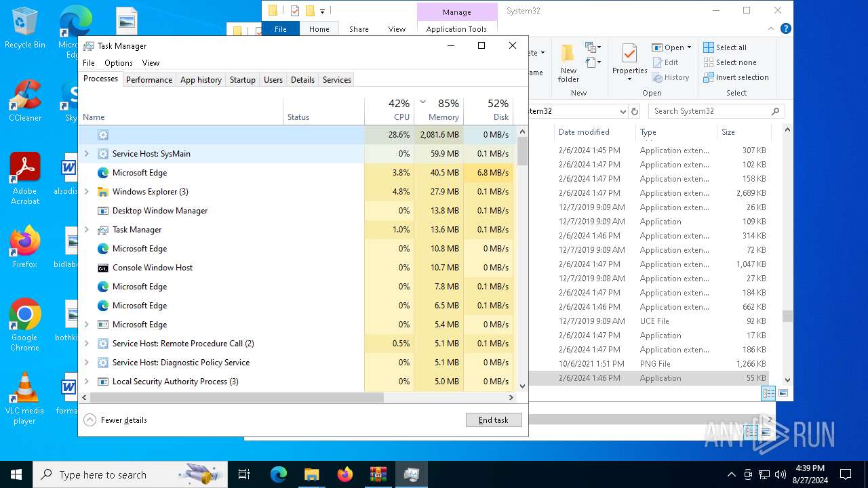The height and width of the screenshot is (488, 868).
Task: Open WinRAR from the taskbar
Action: coord(378,474)
